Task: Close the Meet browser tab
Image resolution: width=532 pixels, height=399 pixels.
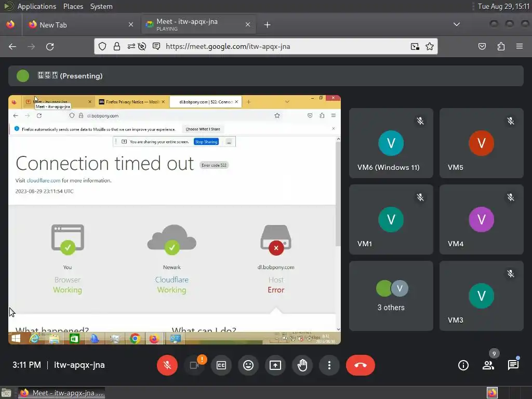Action: coord(248,24)
